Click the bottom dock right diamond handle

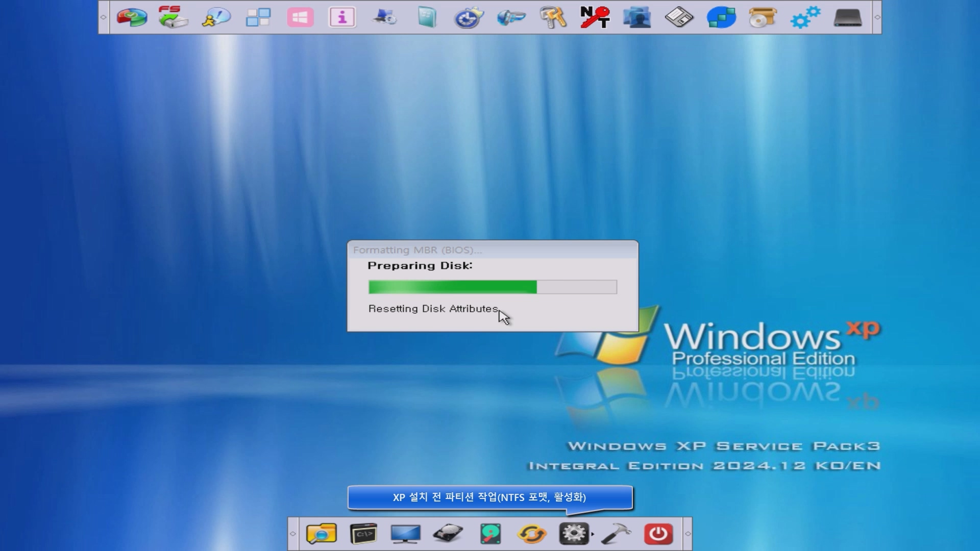(x=688, y=534)
